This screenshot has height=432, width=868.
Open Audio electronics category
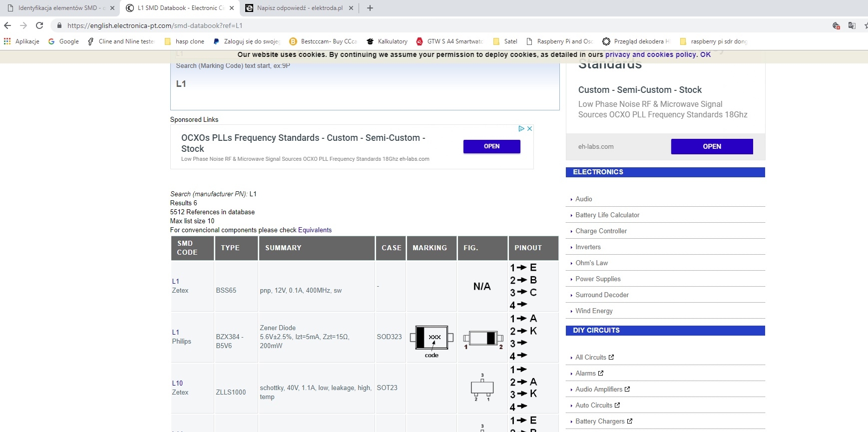tap(583, 199)
